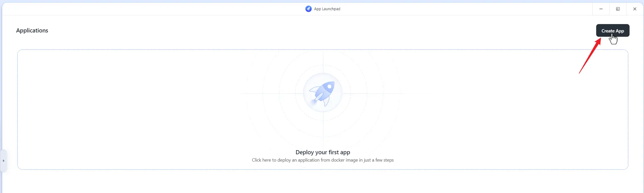Click the docker image deployment instructions text
The height and width of the screenshot is (193, 644).
point(323,160)
